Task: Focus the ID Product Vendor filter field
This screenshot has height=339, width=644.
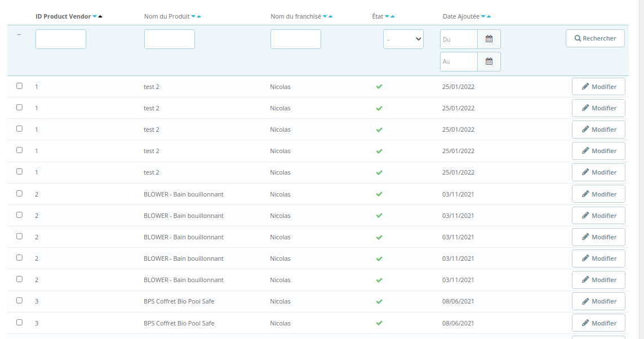Action: tap(61, 39)
